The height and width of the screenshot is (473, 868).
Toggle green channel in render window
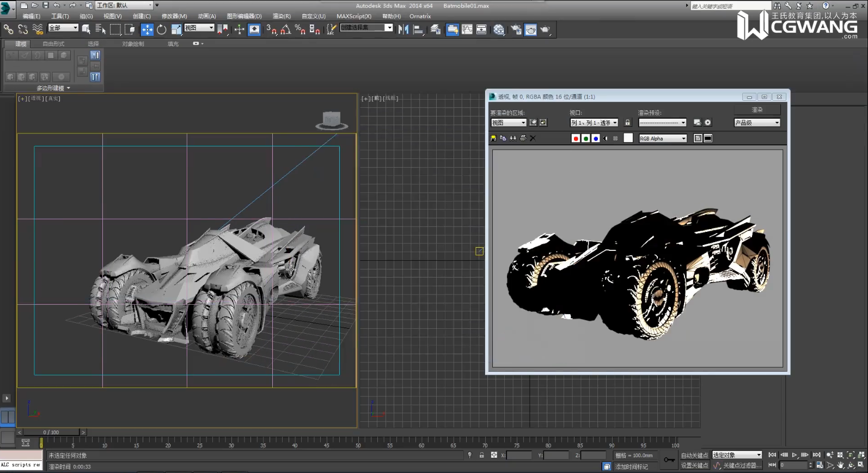coord(586,138)
